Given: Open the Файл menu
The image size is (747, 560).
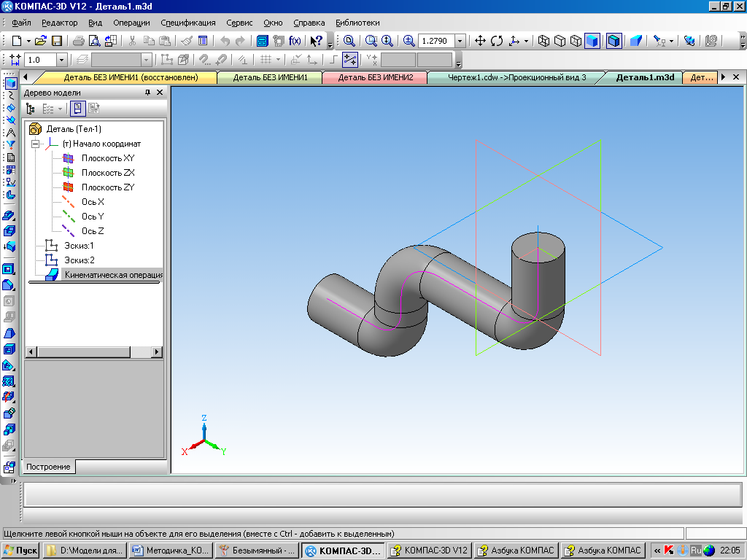Looking at the screenshot, I should [21, 23].
